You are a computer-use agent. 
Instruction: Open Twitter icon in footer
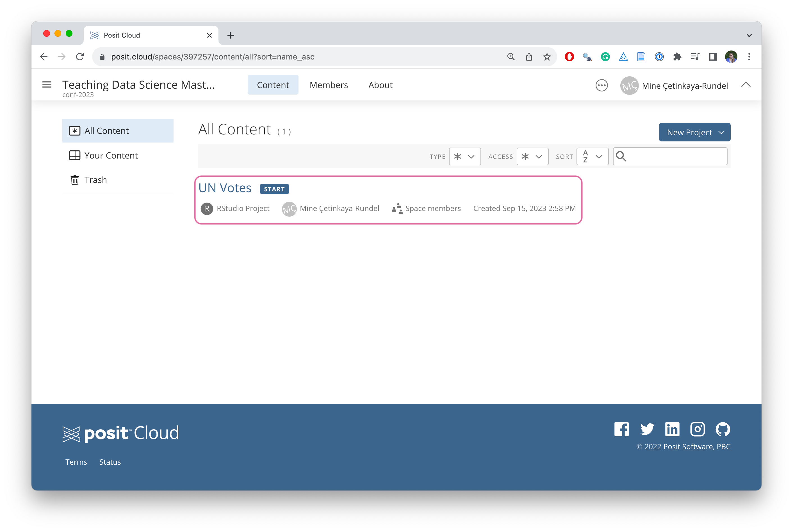coord(647,429)
